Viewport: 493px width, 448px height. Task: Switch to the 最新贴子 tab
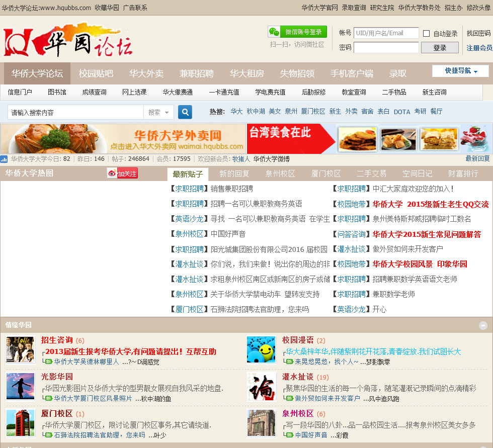click(x=188, y=174)
